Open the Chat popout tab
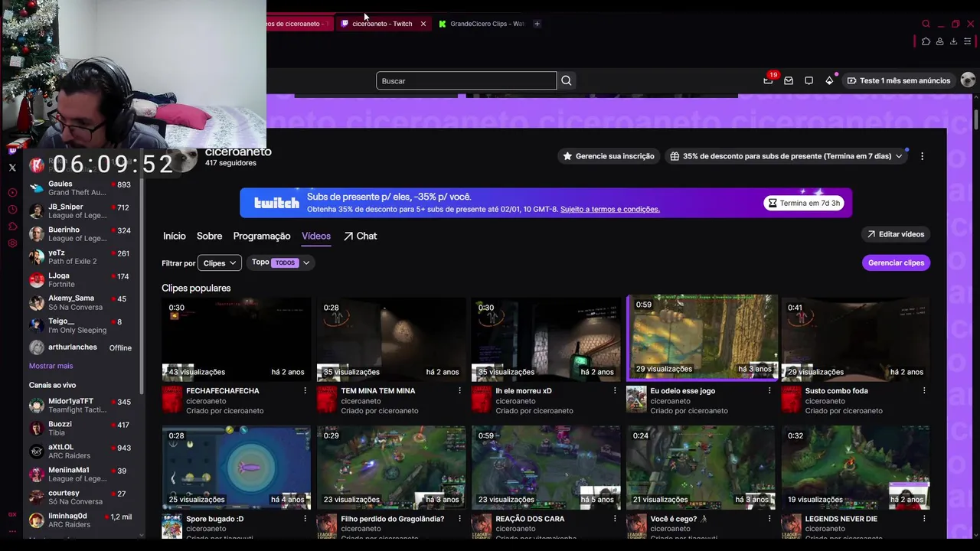This screenshot has width=980, height=551. click(360, 236)
